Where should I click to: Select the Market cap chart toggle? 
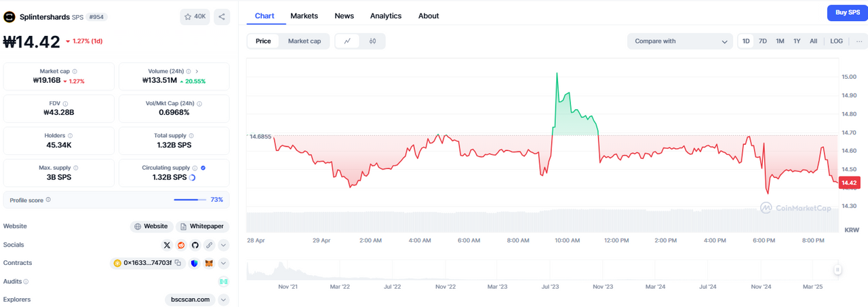304,41
